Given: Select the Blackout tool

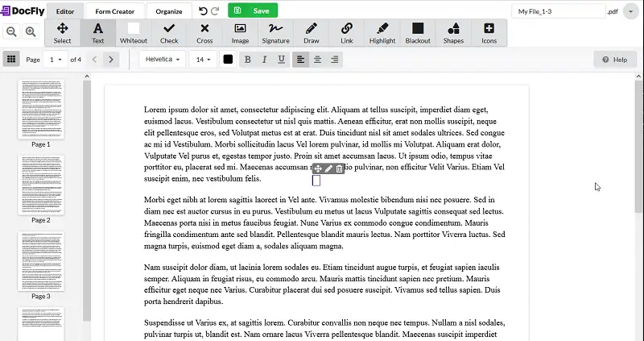Looking at the screenshot, I should (418, 33).
